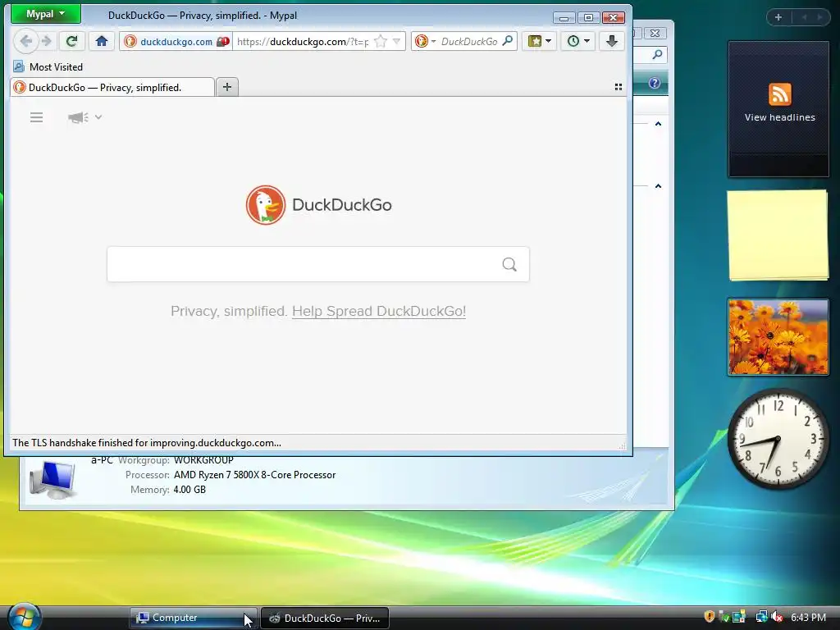
Task: Click the WORKGROUP value in the details pane
Action: click(203, 460)
